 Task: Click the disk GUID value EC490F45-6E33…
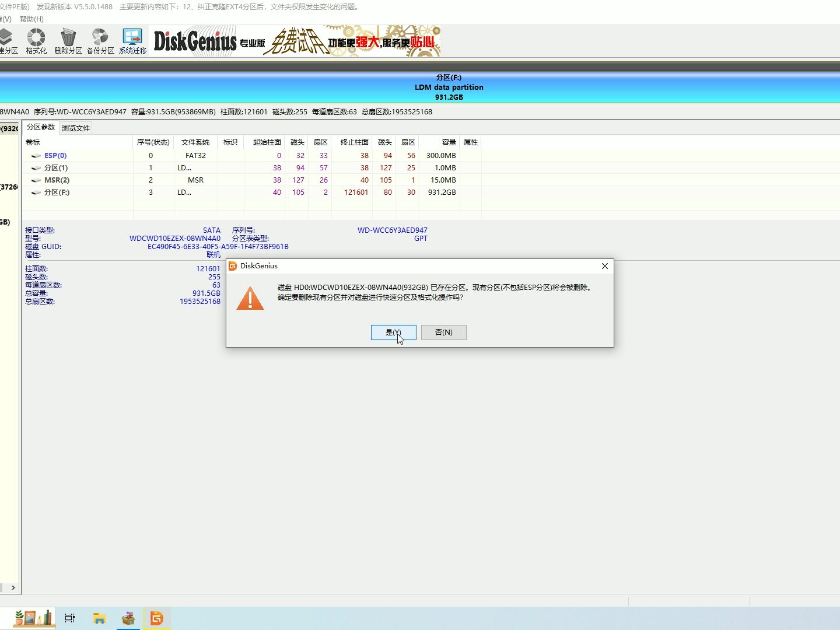218,247
